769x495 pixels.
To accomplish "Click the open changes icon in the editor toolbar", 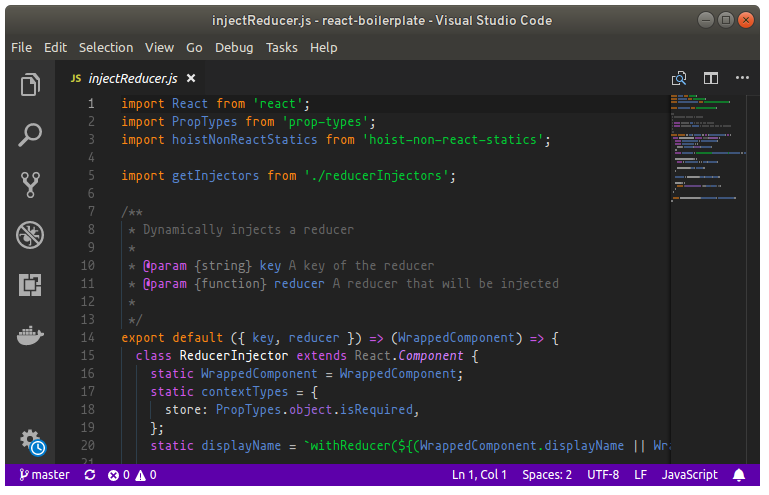I will pyautogui.click(x=679, y=78).
